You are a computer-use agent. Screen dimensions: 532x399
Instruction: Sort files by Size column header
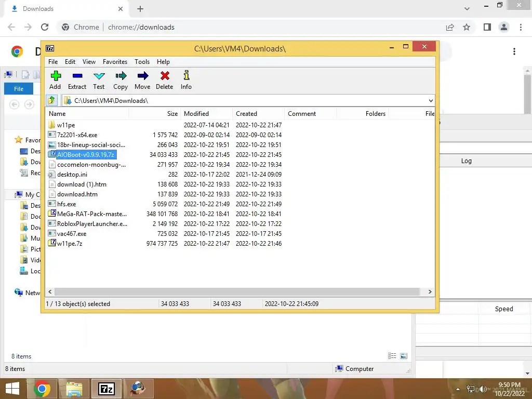coord(155,114)
